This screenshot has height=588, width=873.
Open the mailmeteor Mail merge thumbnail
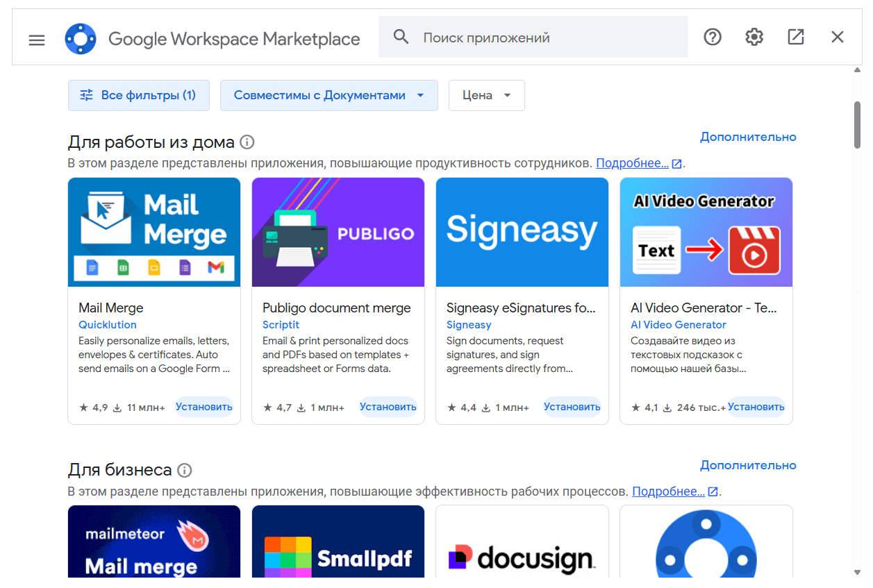click(x=154, y=541)
